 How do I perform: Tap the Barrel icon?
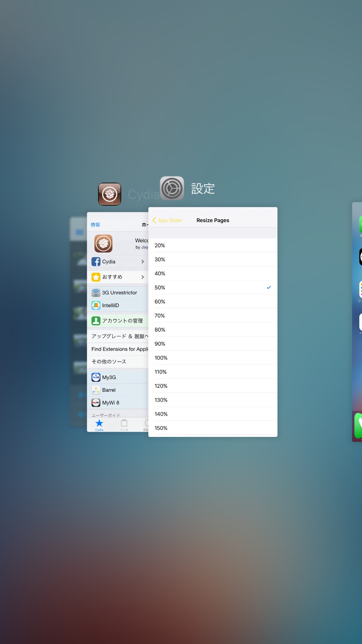point(96,390)
